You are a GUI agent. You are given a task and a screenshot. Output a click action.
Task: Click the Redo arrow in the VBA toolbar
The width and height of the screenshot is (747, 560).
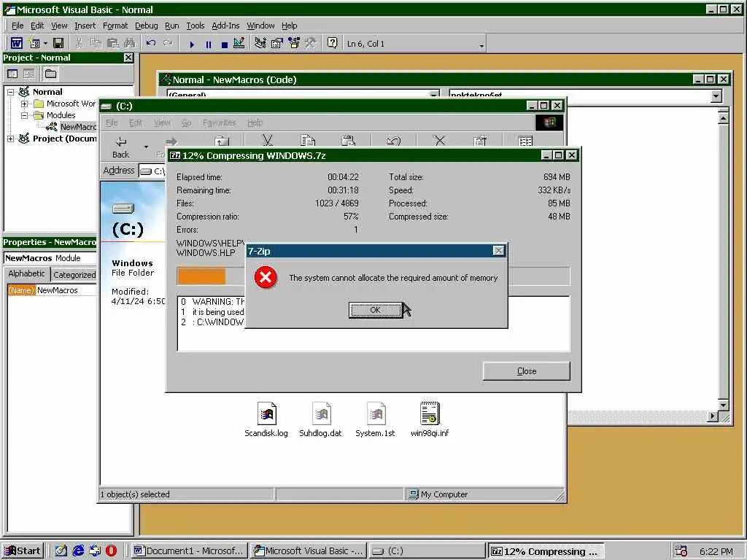point(168,43)
